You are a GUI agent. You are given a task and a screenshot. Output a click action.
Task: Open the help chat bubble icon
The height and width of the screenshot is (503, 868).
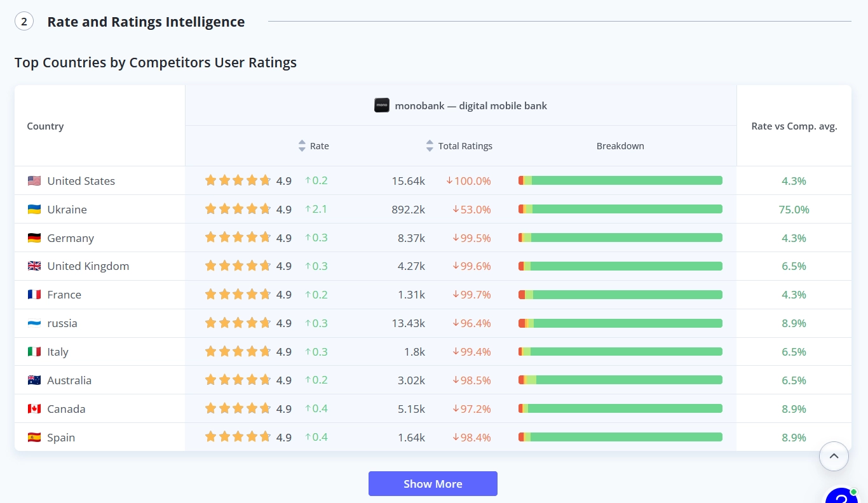[841, 496]
